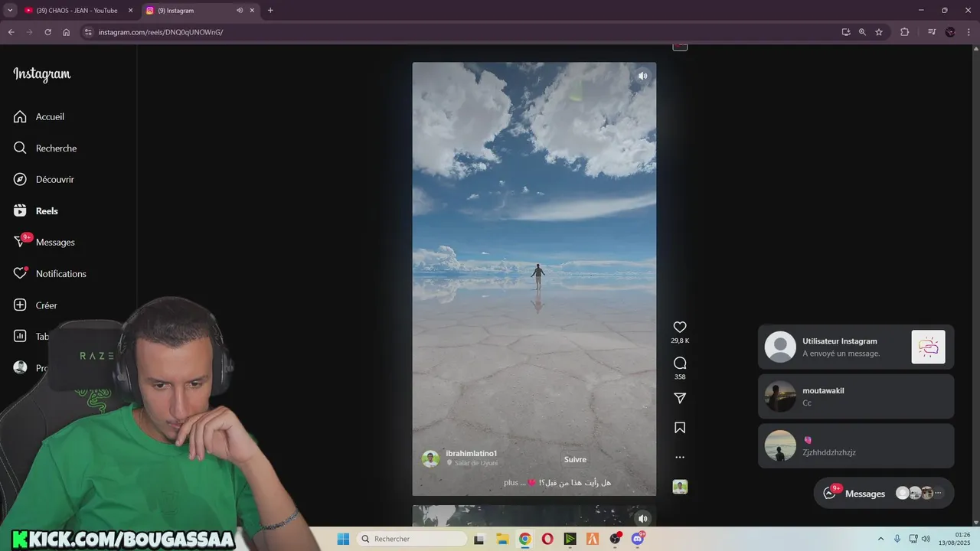Open the Zjzhhddzhzhzjz message notification
This screenshot has height=551, width=980.
(856, 446)
